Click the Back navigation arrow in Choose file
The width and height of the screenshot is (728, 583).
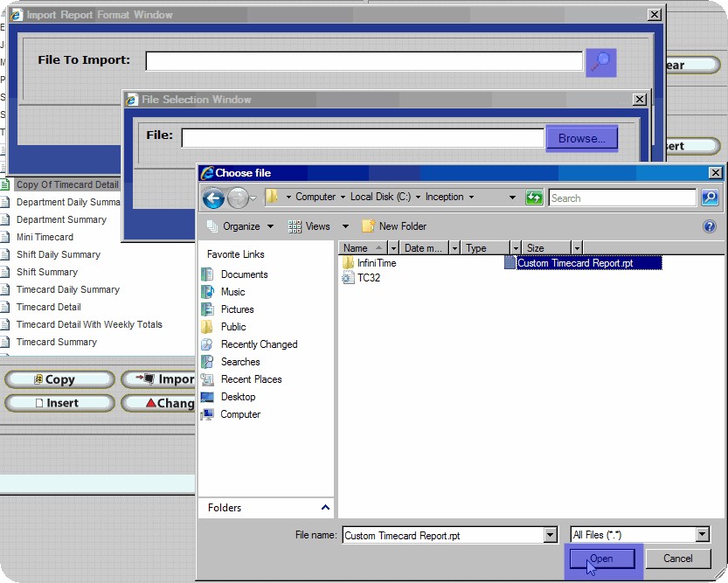[213, 198]
